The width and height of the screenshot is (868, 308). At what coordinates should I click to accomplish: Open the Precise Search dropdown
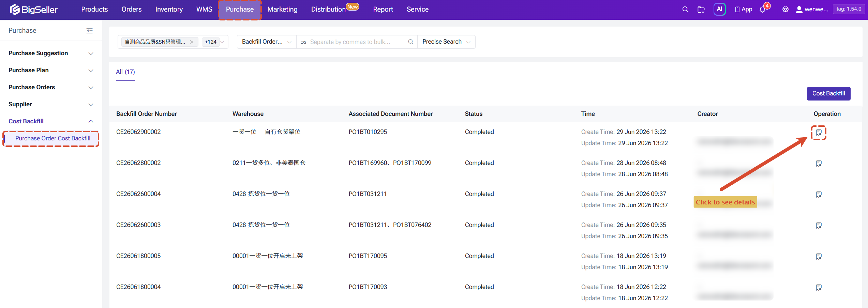click(446, 42)
